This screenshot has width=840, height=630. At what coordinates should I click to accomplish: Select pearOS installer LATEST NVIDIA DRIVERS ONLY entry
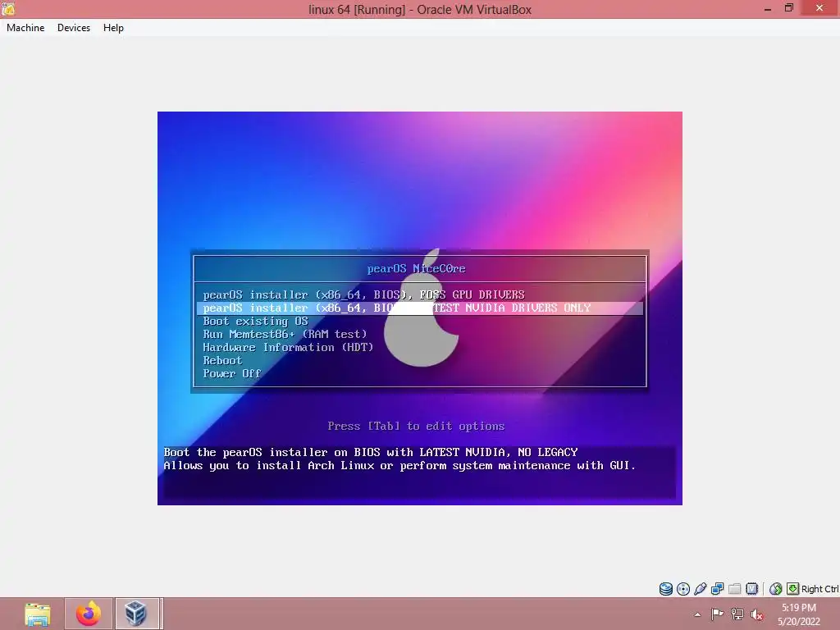[x=419, y=308]
